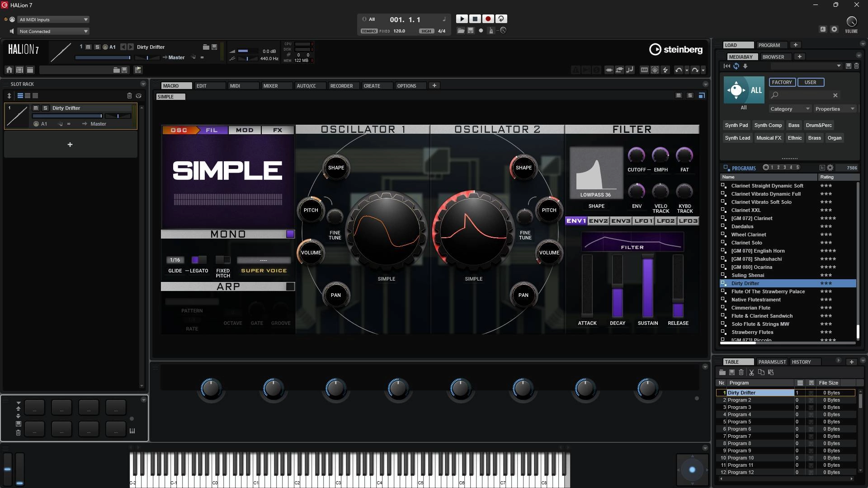Filter by Organ tag

835,138
